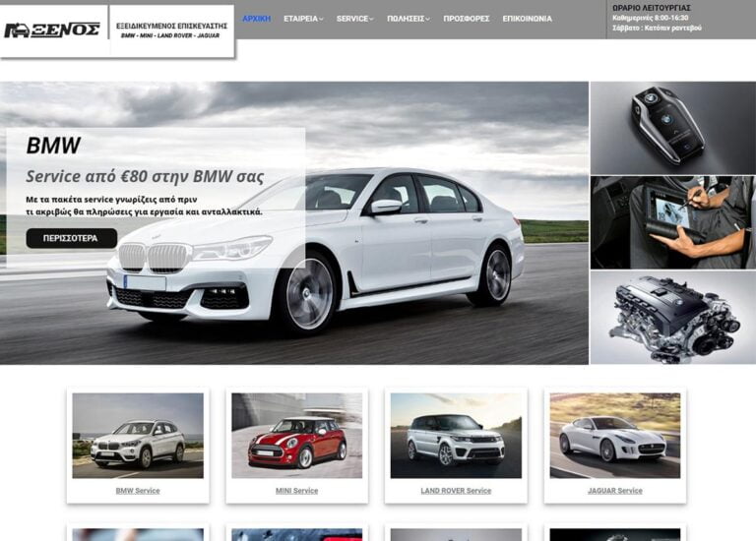Select the engine image
Viewport: 756px width, 541px height.
pyautogui.click(x=672, y=318)
